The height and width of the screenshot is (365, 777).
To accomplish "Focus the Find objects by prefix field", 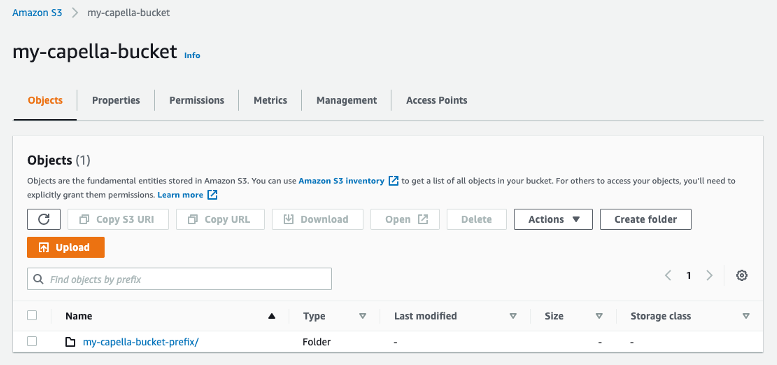I will tap(179, 279).
